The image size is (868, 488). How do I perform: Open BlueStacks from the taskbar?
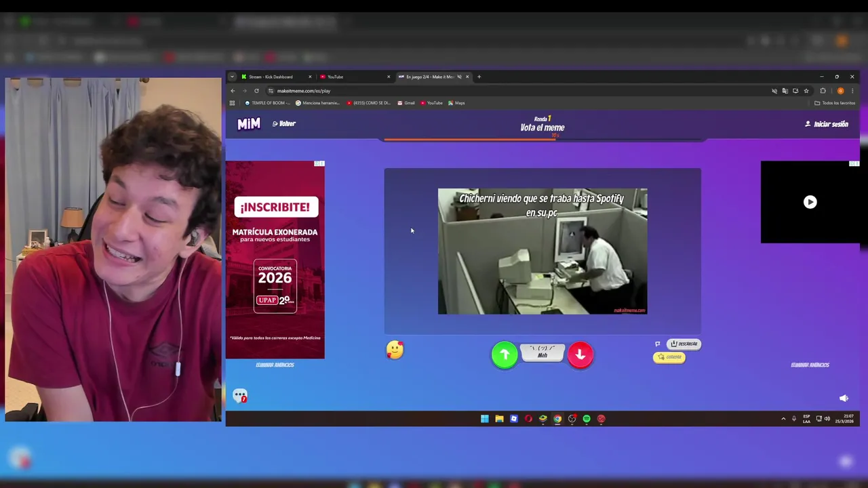pyautogui.click(x=542, y=419)
